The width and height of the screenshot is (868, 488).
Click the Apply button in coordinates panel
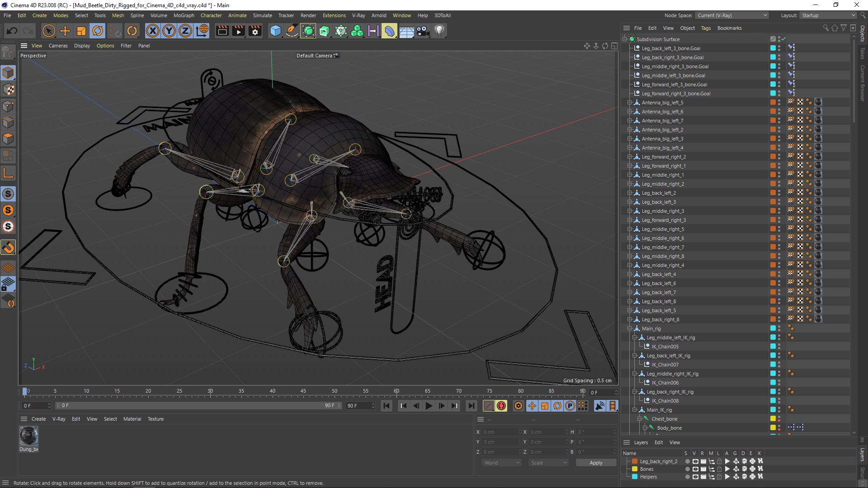tap(595, 462)
